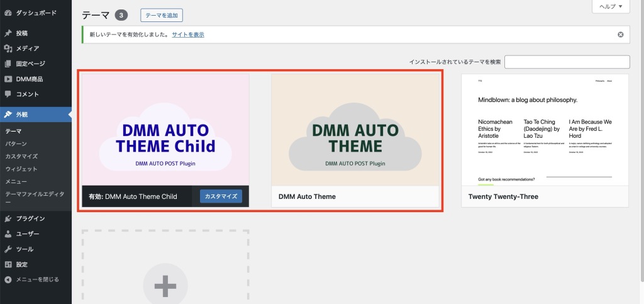The height and width of the screenshot is (304, 644).
Task: Click the 外観 menu label
Action: click(22, 115)
